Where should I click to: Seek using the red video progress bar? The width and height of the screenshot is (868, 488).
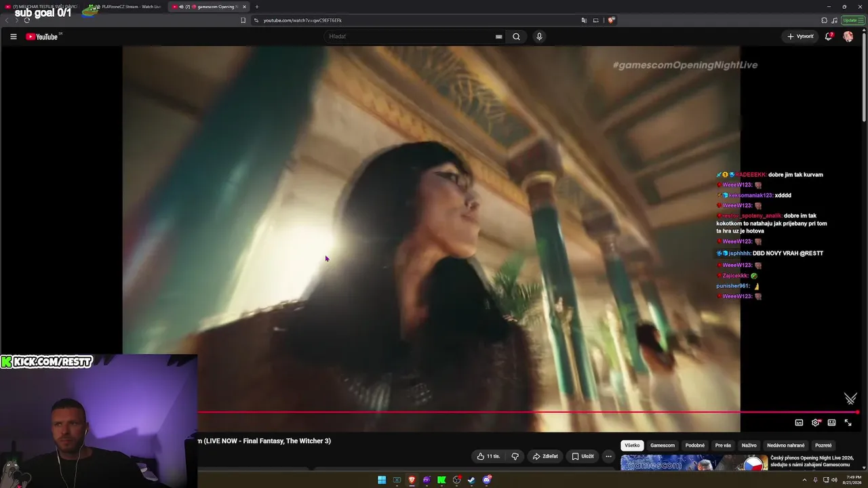click(x=528, y=411)
